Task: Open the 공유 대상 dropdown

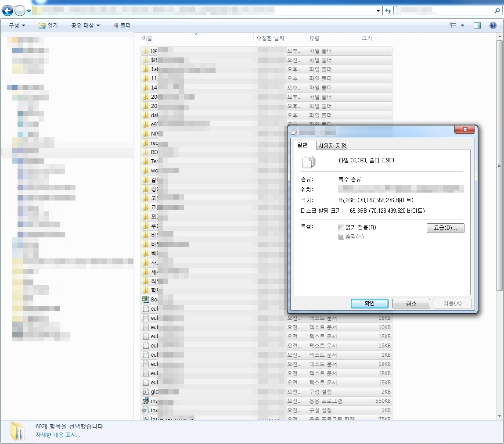Action: (x=85, y=25)
